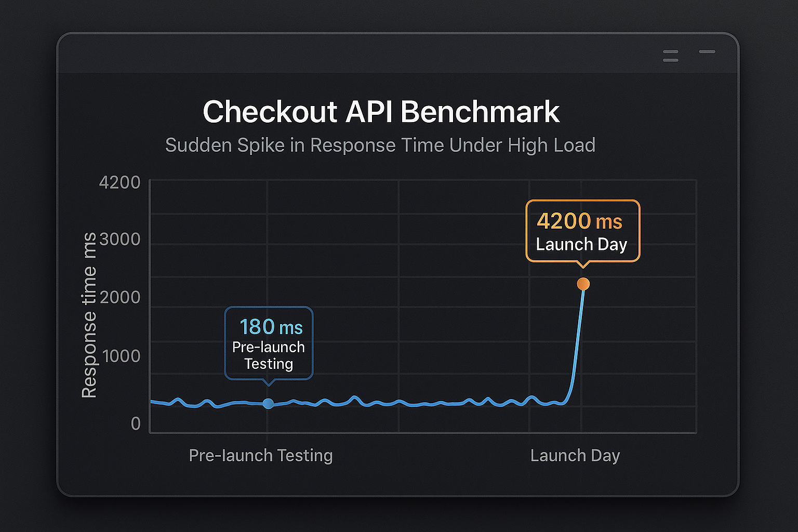
Task: Click "Launch Day" label inside orange callout
Action: coord(581,244)
